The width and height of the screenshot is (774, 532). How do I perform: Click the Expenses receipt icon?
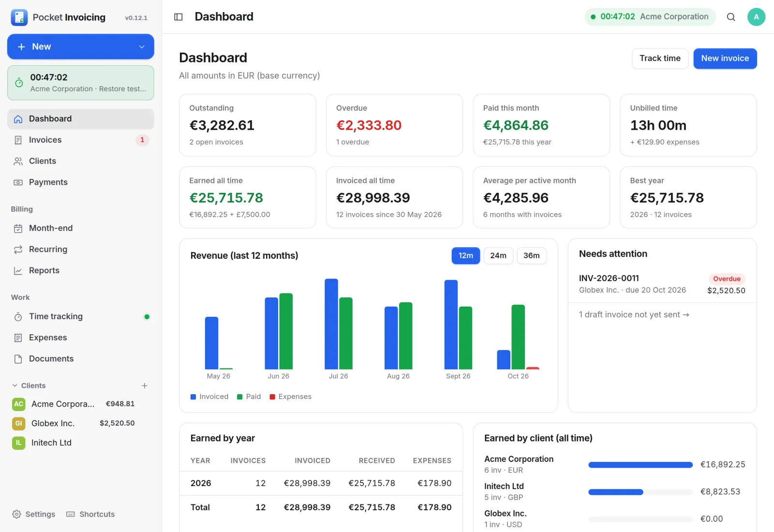[18, 338]
